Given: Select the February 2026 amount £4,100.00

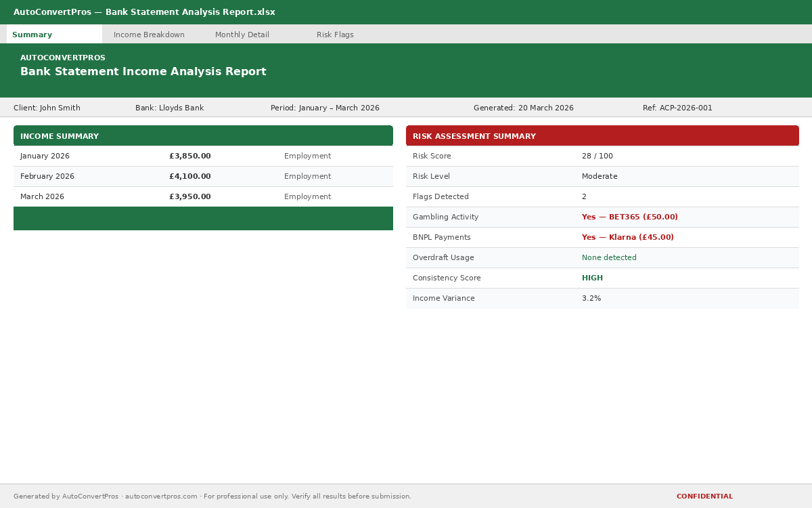Looking at the screenshot, I should [189, 177].
